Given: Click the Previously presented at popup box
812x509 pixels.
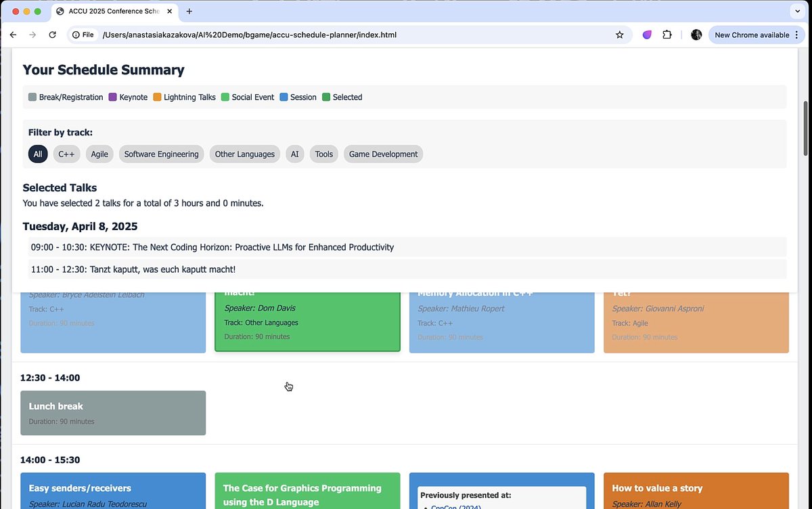Looking at the screenshot, I should pyautogui.click(x=502, y=497).
